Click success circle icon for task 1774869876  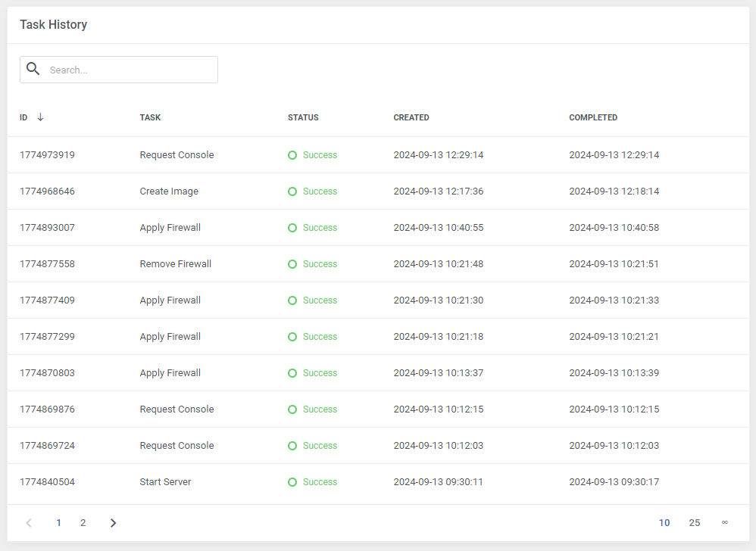tap(292, 409)
